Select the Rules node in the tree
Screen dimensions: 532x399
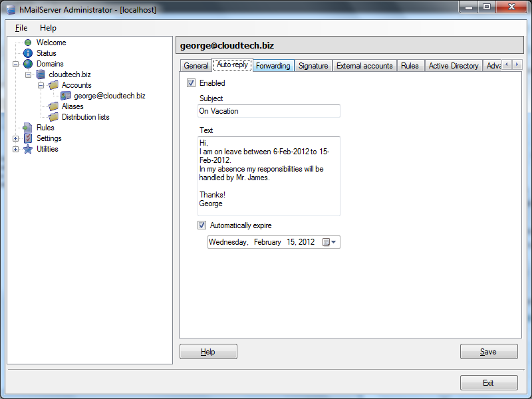click(45, 128)
